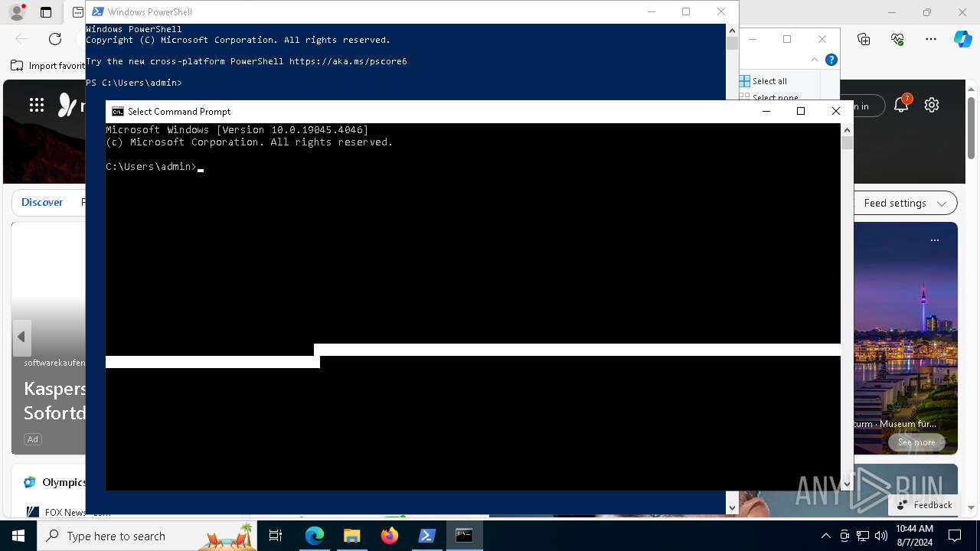
Task: Minimize the Select Command Prompt window
Action: coord(766,111)
